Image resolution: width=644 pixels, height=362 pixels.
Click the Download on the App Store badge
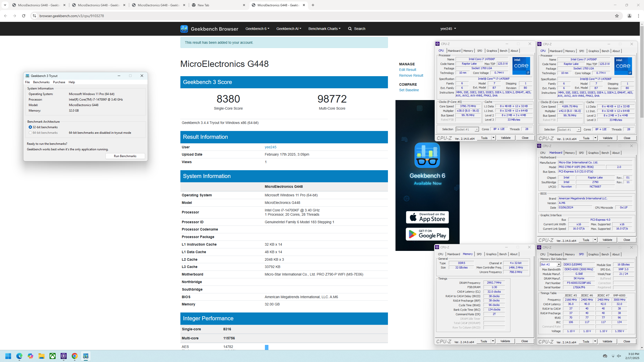427,217
